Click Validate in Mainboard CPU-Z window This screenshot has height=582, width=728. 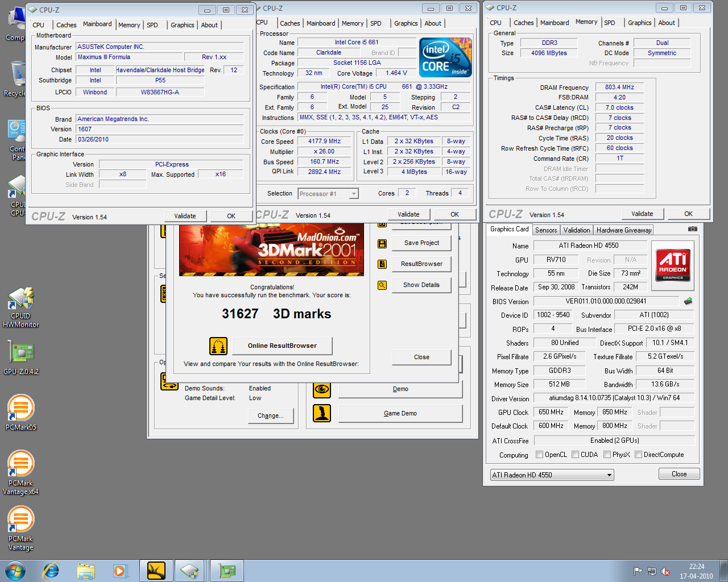[185, 216]
